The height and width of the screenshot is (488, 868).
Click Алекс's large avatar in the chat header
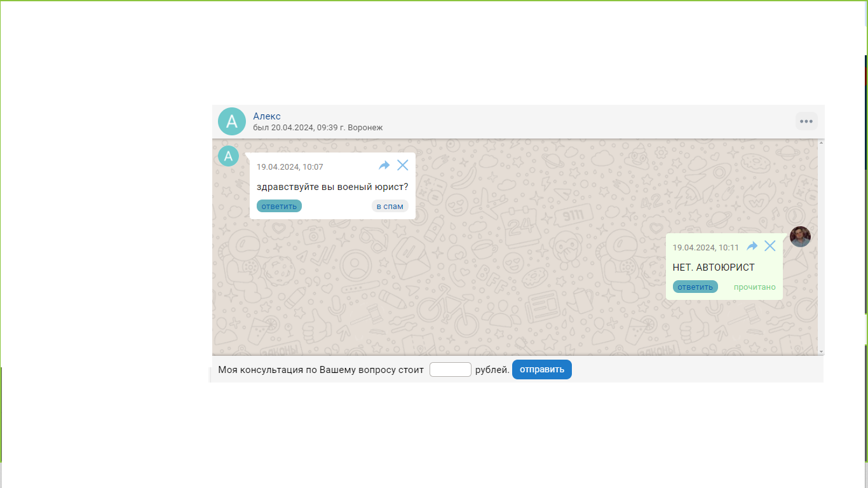click(x=232, y=121)
